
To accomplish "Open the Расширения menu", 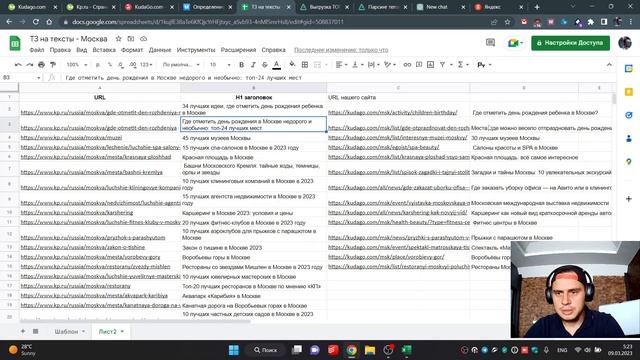I will coord(238,50).
